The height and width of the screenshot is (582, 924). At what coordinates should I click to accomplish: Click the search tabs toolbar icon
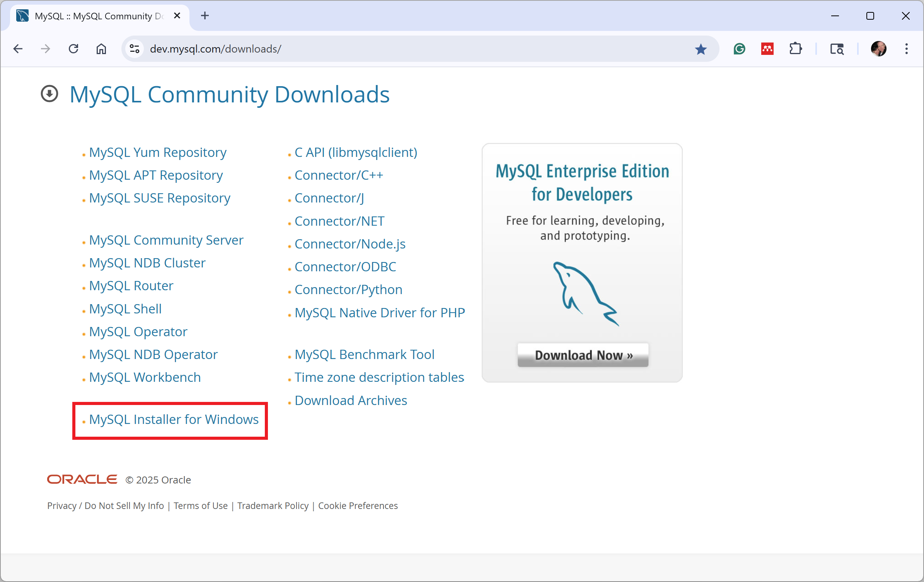point(837,49)
